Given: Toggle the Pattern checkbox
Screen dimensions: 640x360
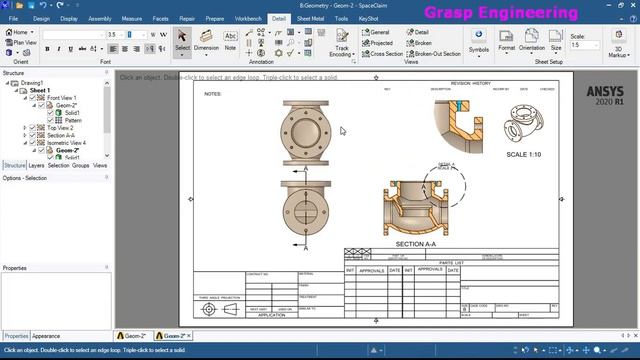Looking at the screenshot, I should pos(50,120).
